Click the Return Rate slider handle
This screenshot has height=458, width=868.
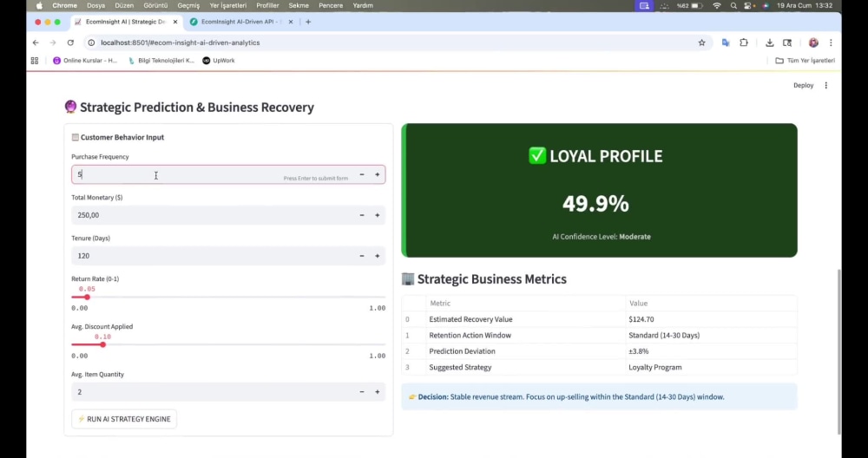pyautogui.click(x=87, y=297)
